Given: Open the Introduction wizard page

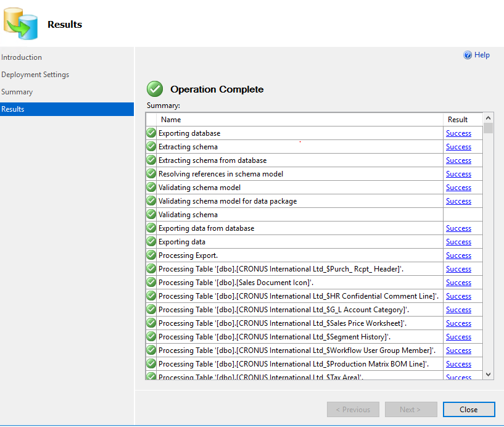Looking at the screenshot, I should 22,57.
